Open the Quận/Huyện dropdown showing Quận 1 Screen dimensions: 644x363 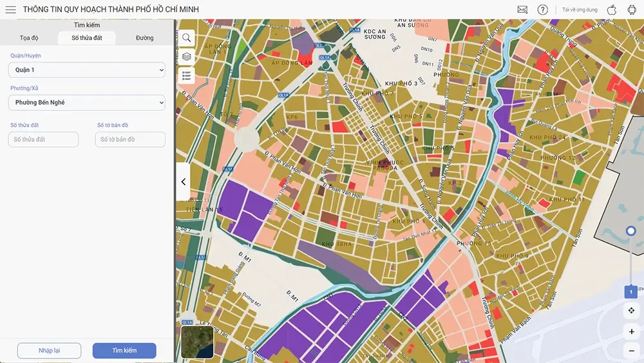click(87, 70)
